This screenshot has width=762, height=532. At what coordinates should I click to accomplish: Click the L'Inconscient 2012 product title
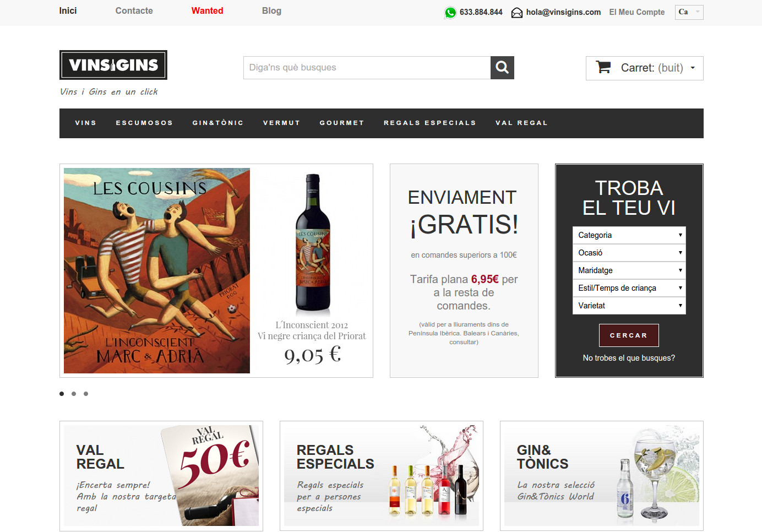coord(312,325)
